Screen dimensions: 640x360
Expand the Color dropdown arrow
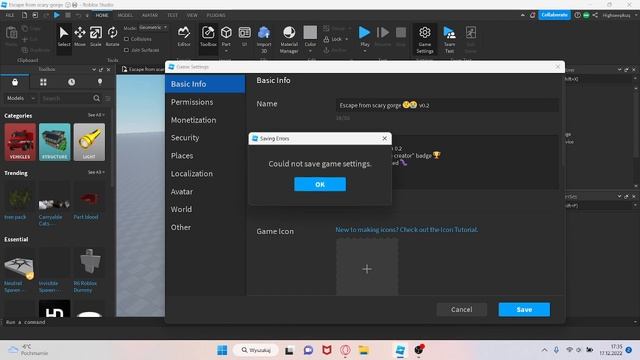tap(310, 51)
